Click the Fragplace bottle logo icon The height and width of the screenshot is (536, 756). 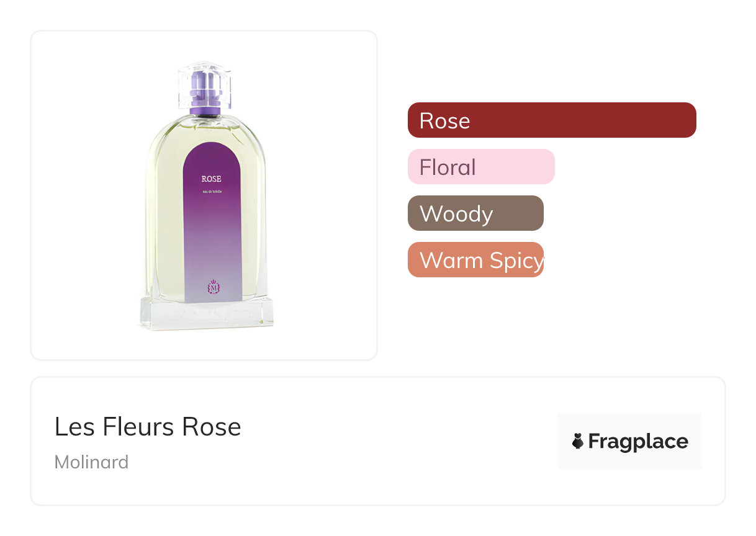coord(578,441)
